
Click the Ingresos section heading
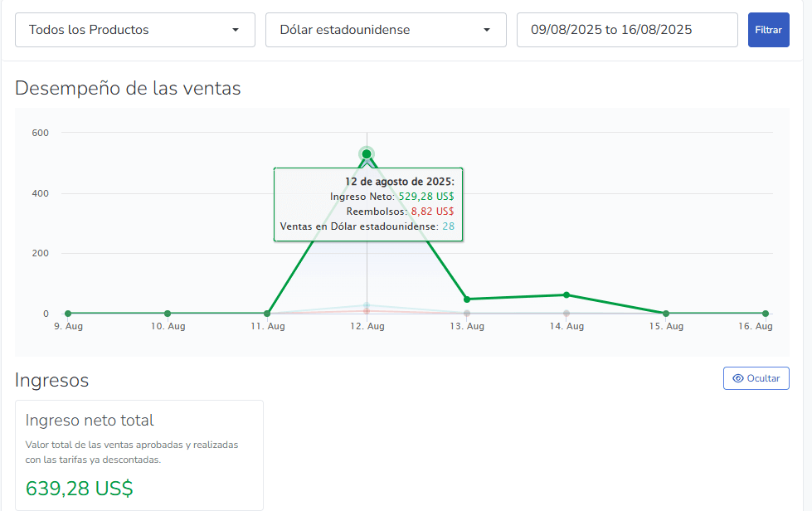(x=51, y=380)
